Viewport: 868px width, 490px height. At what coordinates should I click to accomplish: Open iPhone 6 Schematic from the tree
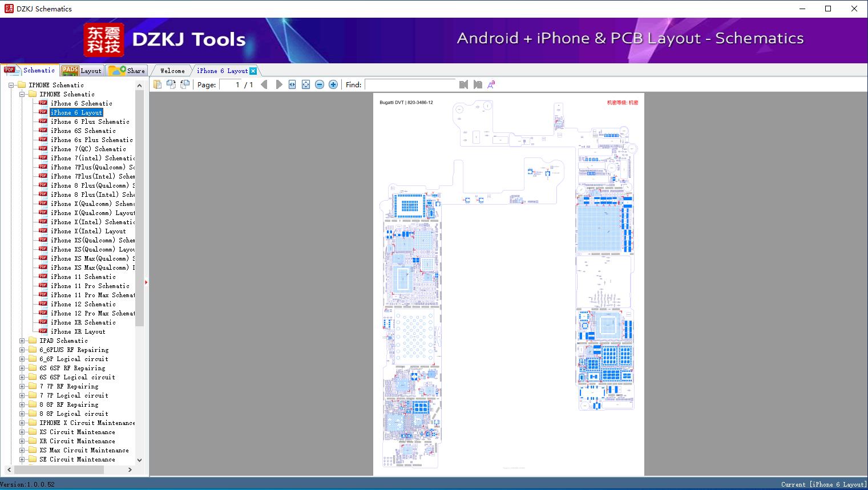pyautogui.click(x=81, y=103)
